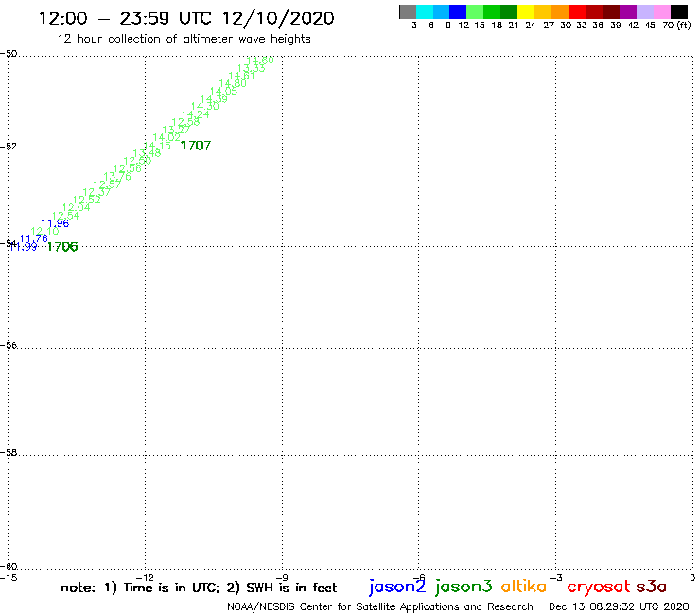Click the blue '11.99' wave height value
Image resolution: width=700 pixels, height=615 pixels.
point(24,247)
